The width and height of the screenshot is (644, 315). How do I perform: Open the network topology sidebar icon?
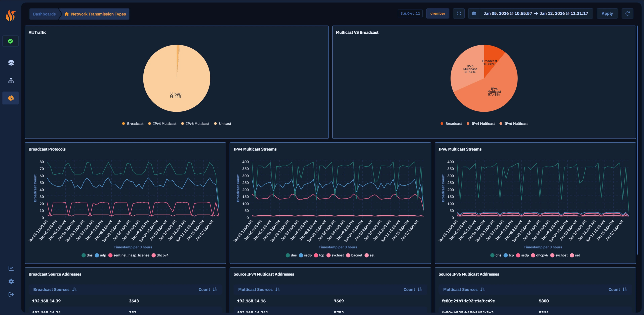click(11, 81)
